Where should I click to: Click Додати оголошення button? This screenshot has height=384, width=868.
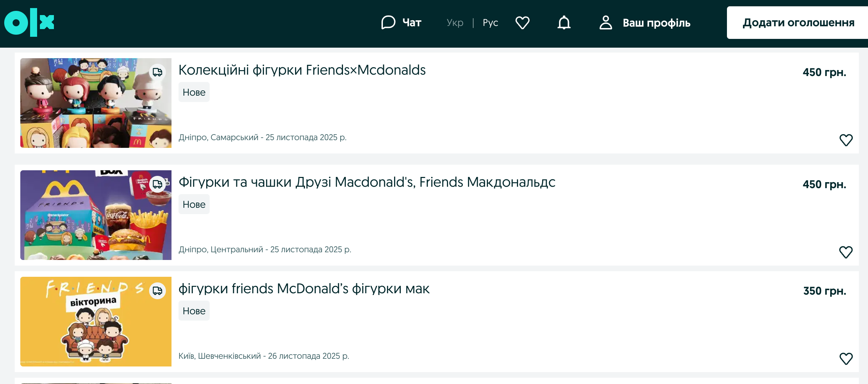pyautogui.click(x=798, y=23)
